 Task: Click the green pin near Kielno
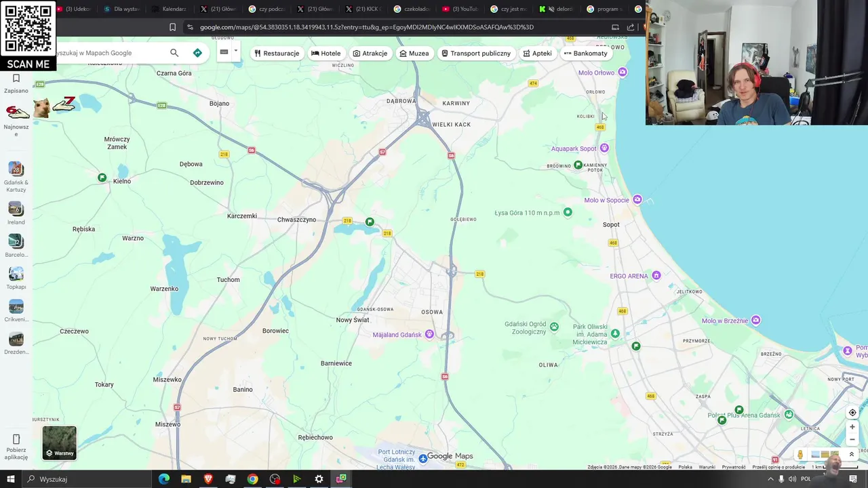point(102,178)
